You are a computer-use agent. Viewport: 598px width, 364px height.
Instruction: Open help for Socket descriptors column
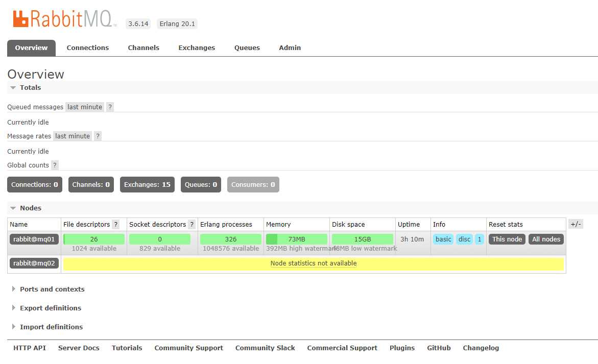[192, 225]
